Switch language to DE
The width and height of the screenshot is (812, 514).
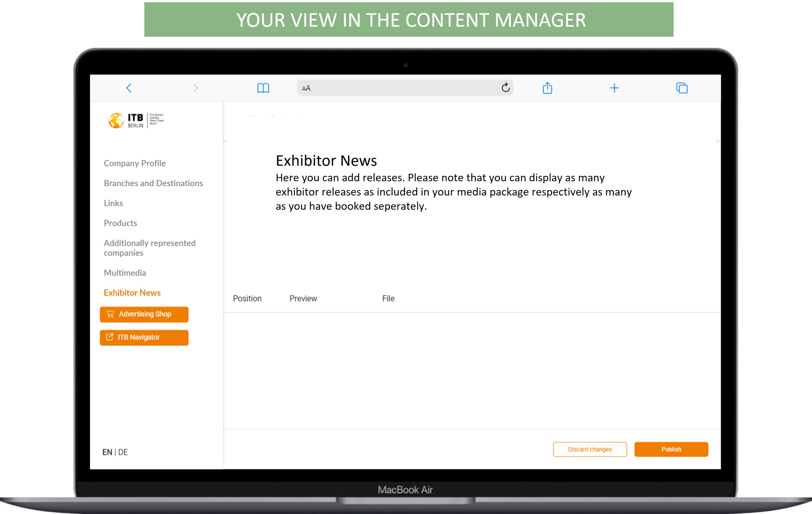pyautogui.click(x=123, y=452)
